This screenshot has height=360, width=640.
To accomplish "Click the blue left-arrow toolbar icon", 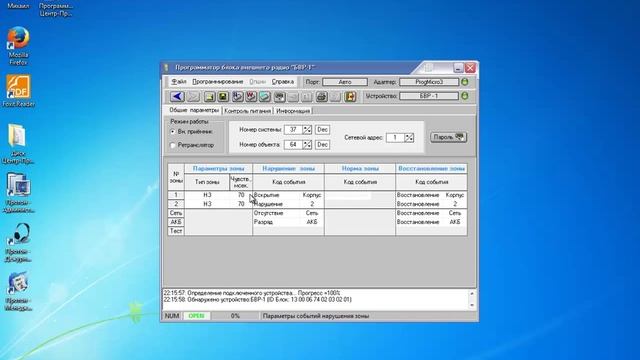I will [177, 96].
